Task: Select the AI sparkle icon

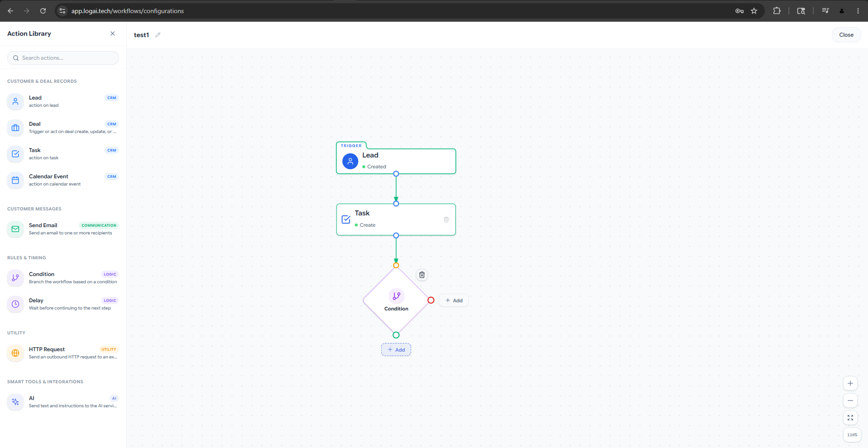Action: (15, 402)
